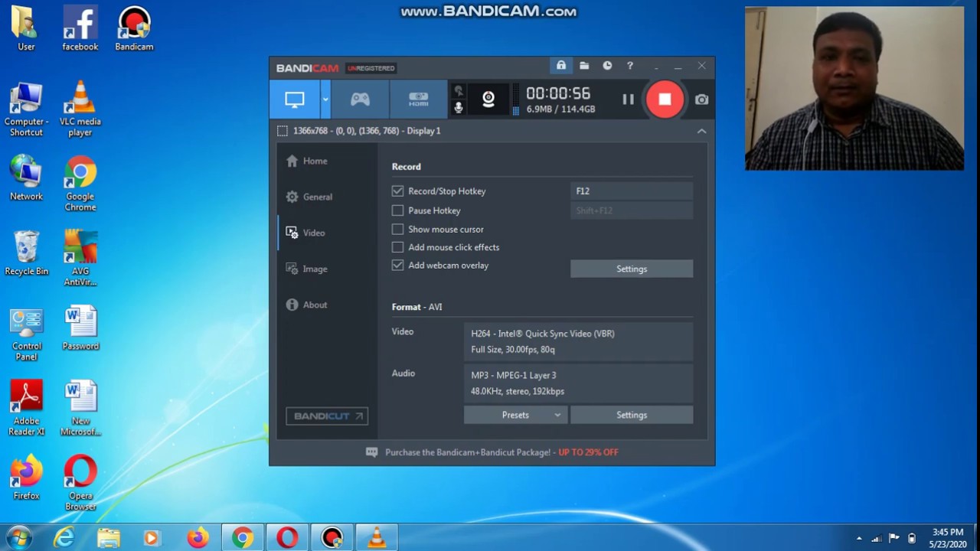Click MP3 - MPEG-1 Layer 3 text

pyautogui.click(x=514, y=375)
